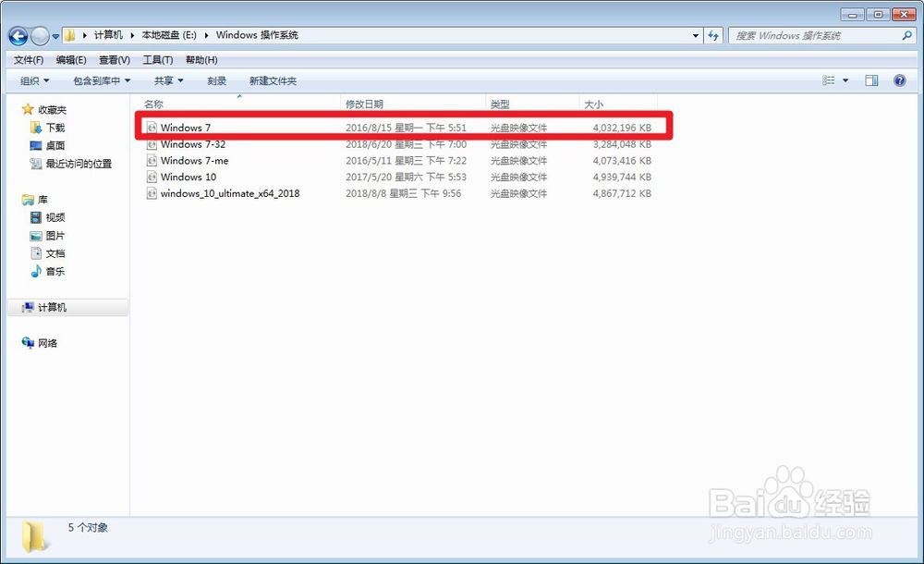924x564 pixels.
Task: Select 收藏夹 in navigation pane
Action: click(52, 110)
